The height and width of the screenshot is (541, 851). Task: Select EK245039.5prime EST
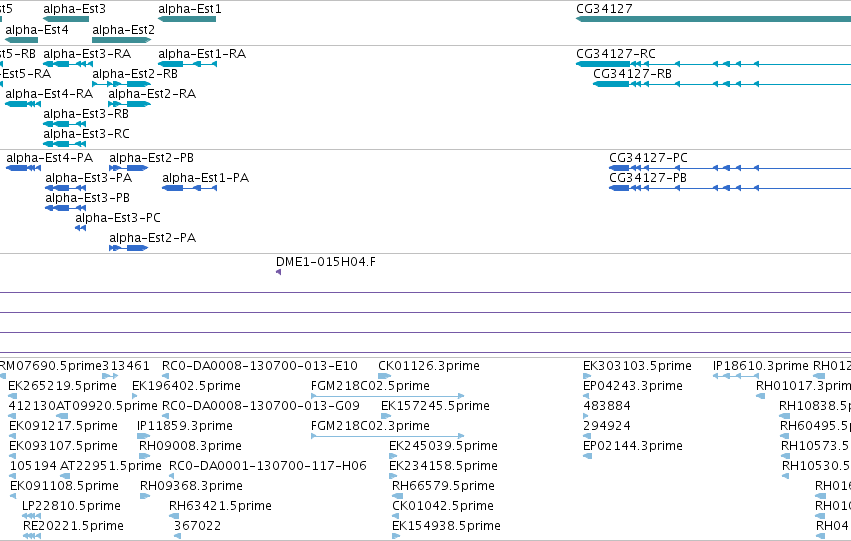coord(393,455)
